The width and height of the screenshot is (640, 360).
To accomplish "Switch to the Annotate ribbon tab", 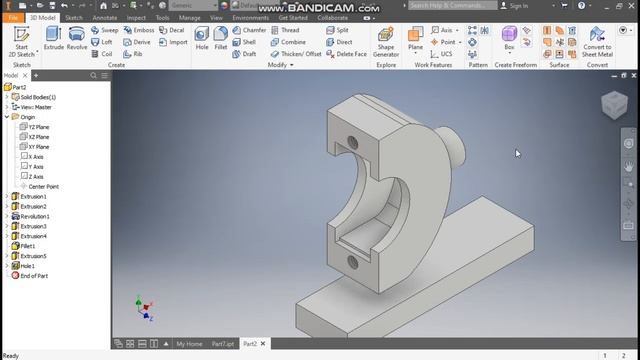I will pyautogui.click(x=104, y=18).
